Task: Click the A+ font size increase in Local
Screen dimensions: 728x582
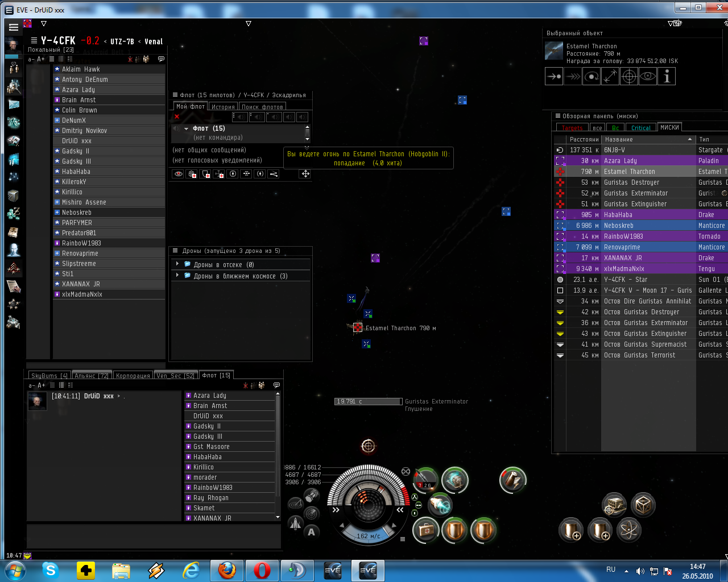Action: [x=41, y=59]
